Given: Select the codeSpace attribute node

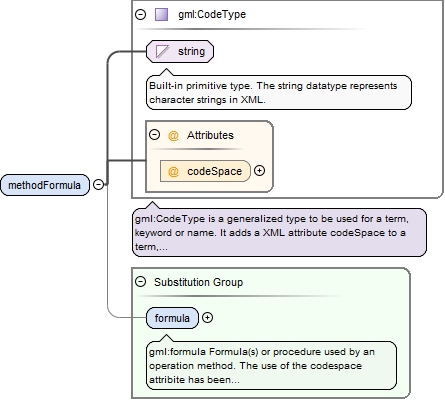Looking at the screenshot, I should (205, 171).
